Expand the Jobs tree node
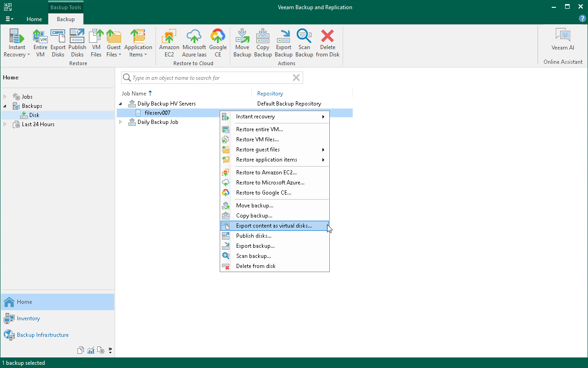The image size is (588, 368). point(6,97)
